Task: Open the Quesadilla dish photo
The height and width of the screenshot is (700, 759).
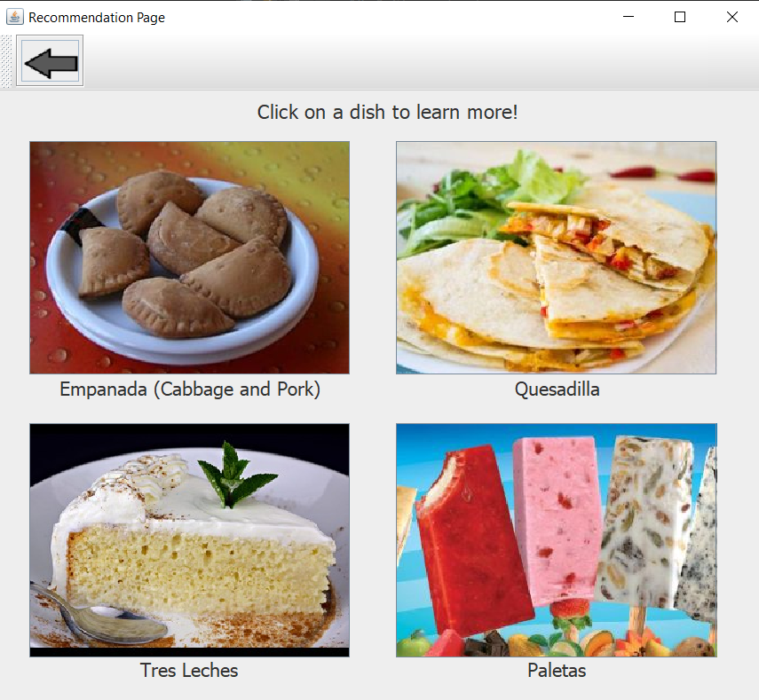Action: [x=557, y=257]
